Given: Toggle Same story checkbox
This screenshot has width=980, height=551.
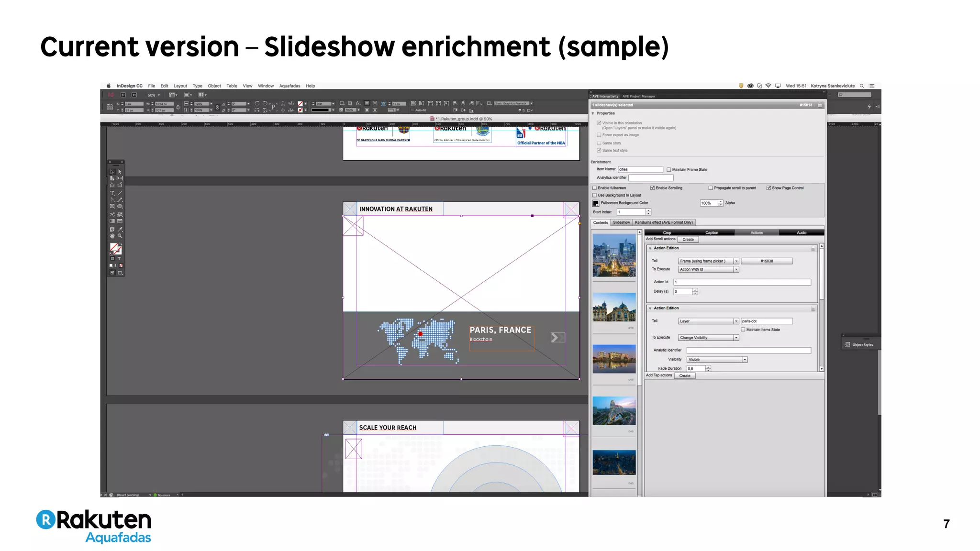Looking at the screenshot, I should pos(599,143).
